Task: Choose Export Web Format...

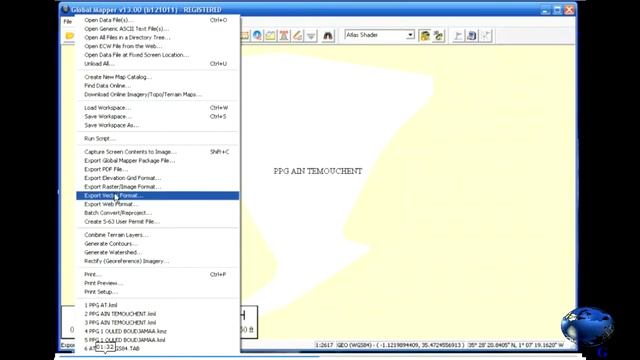Action: [x=158, y=204]
